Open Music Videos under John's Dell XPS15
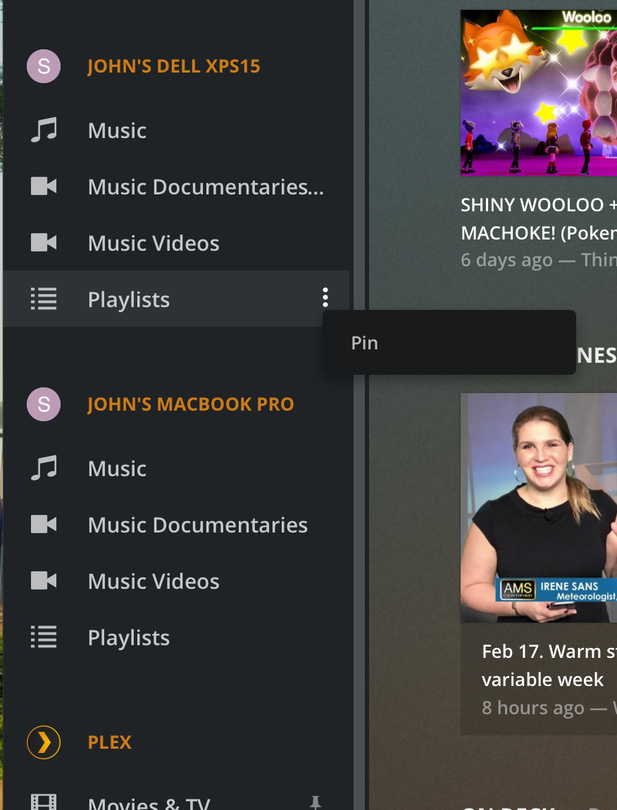Screen dimensions: 617x810 click(x=153, y=243)
